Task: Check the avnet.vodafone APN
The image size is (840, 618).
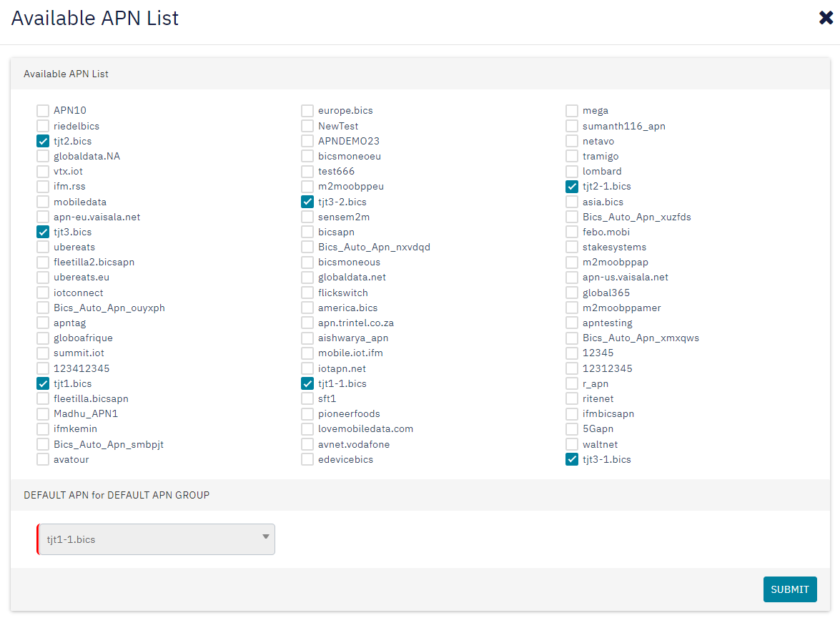Action: [x=307, y=443]
